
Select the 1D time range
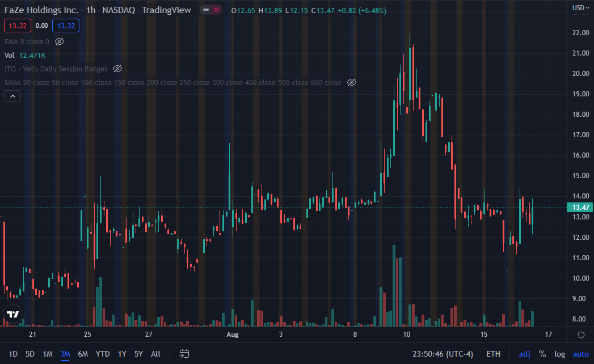click(13, 354)
